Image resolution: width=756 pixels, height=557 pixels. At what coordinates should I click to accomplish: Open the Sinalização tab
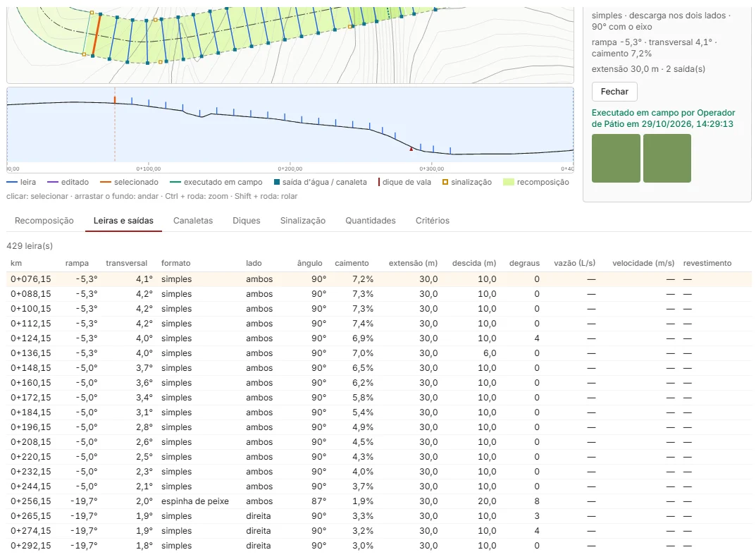click(303, 221)
